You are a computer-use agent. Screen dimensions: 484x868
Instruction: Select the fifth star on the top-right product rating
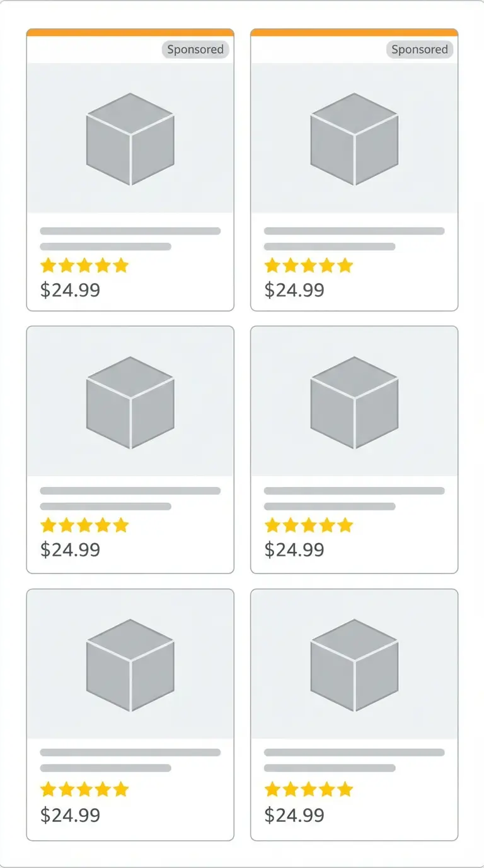(345, 265)
